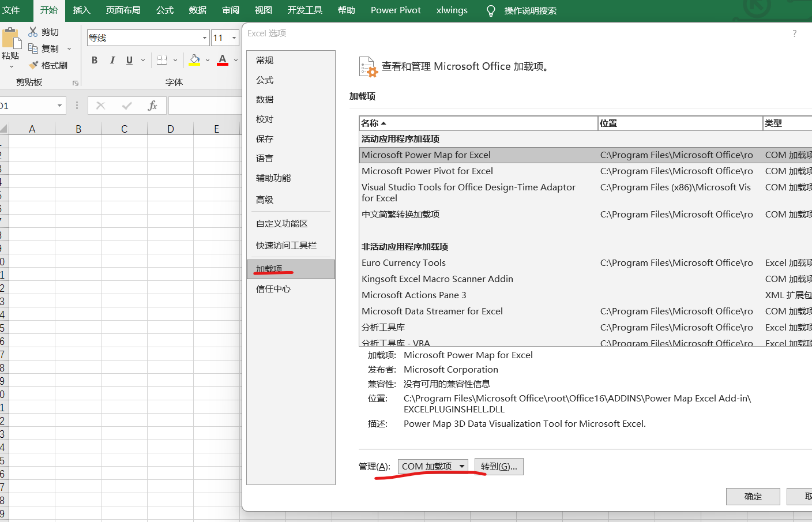
Task: Toggle italic formatting
Action: tap(112, 60)
